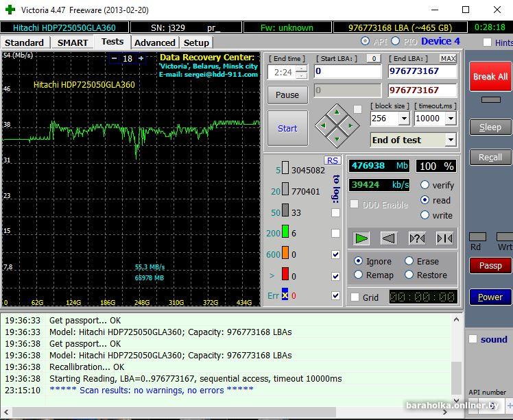Enable the sound checkbox
Viewport: 513px width, 420px height.
tap(473, 339)
